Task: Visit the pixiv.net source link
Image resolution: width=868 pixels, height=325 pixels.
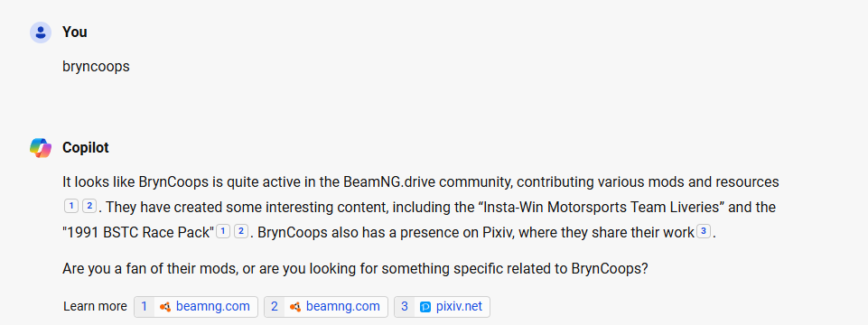Action: (442, 307)
